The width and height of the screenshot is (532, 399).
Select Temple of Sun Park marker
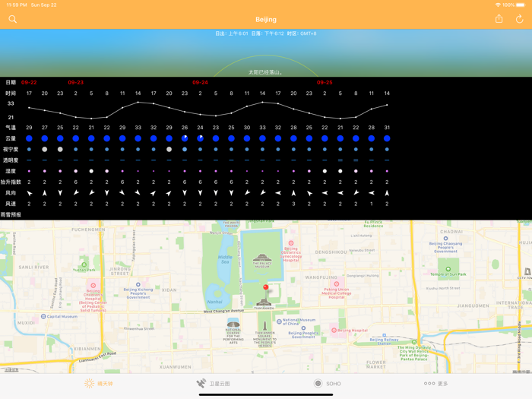click(448, 269)
